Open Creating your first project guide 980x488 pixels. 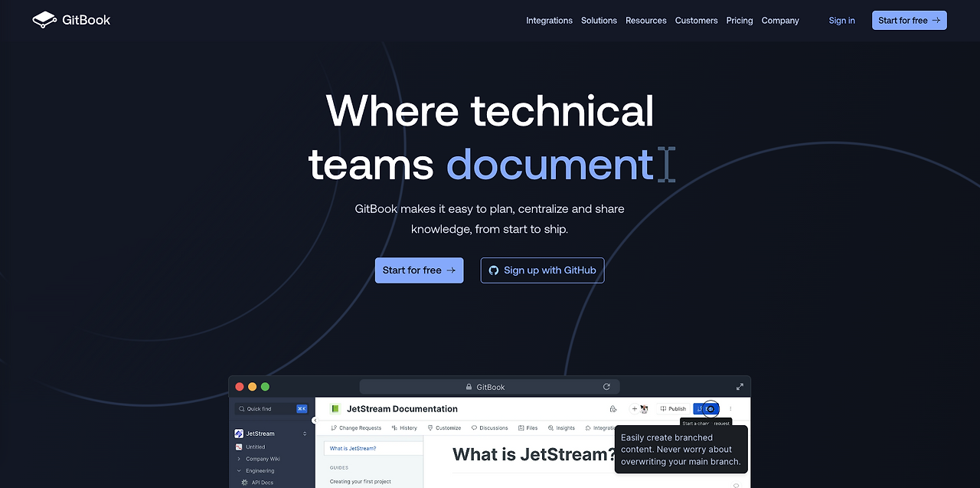coord(361,482)
